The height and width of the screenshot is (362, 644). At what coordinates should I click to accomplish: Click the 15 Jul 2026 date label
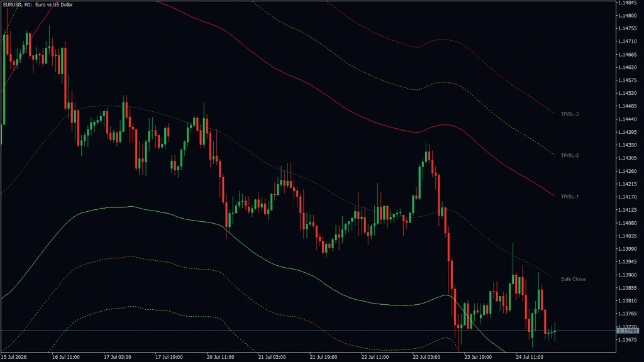point(14,357)
